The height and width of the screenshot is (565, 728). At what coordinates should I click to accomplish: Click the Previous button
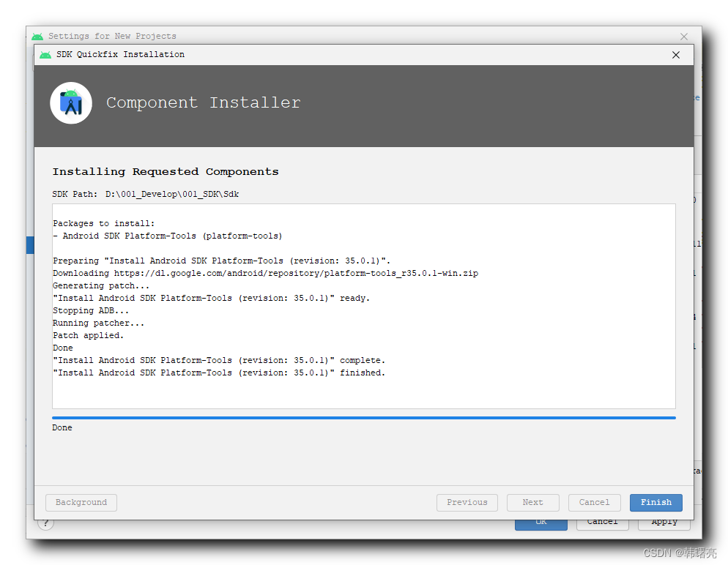pos(467,502)
